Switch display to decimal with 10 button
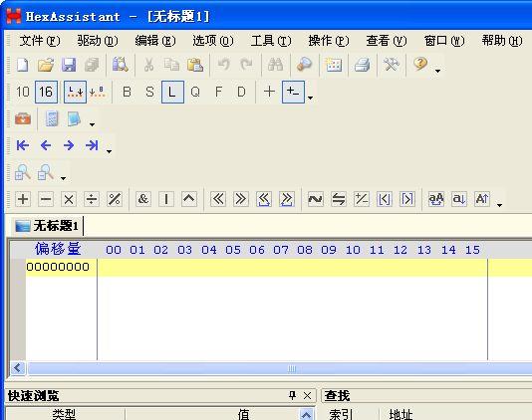 23,92
